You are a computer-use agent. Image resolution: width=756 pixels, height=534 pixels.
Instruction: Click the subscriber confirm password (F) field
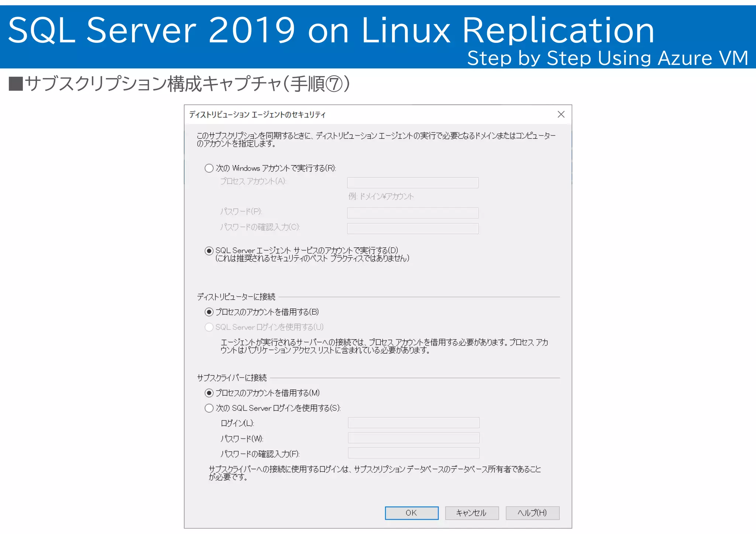tap(413, 453)
